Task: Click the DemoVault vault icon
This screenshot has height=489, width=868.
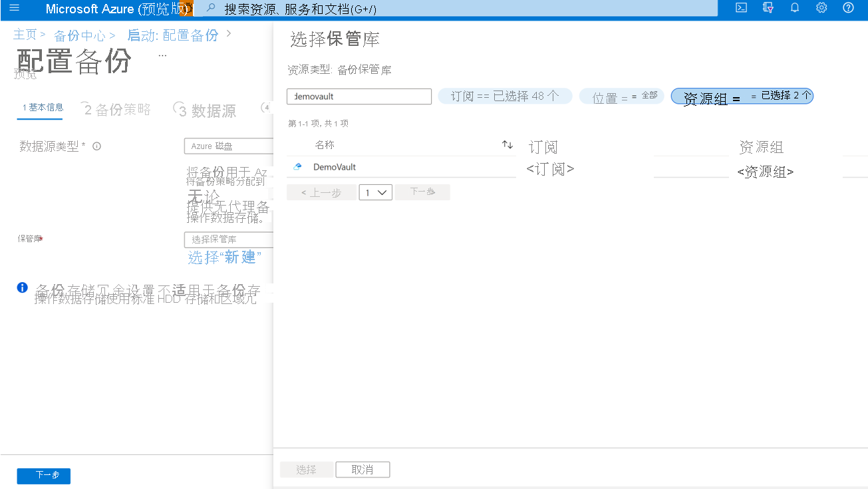Action: click(298, 167)
